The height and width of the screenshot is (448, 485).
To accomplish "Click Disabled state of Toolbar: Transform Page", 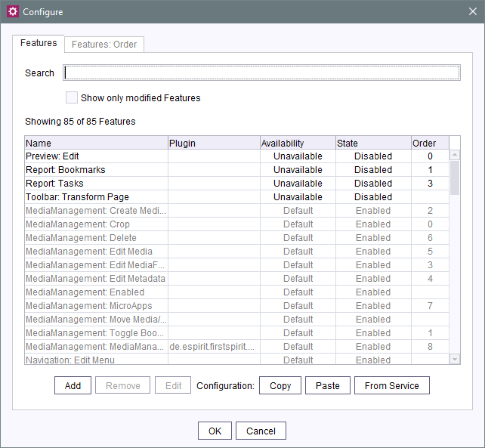I will 373,197.
